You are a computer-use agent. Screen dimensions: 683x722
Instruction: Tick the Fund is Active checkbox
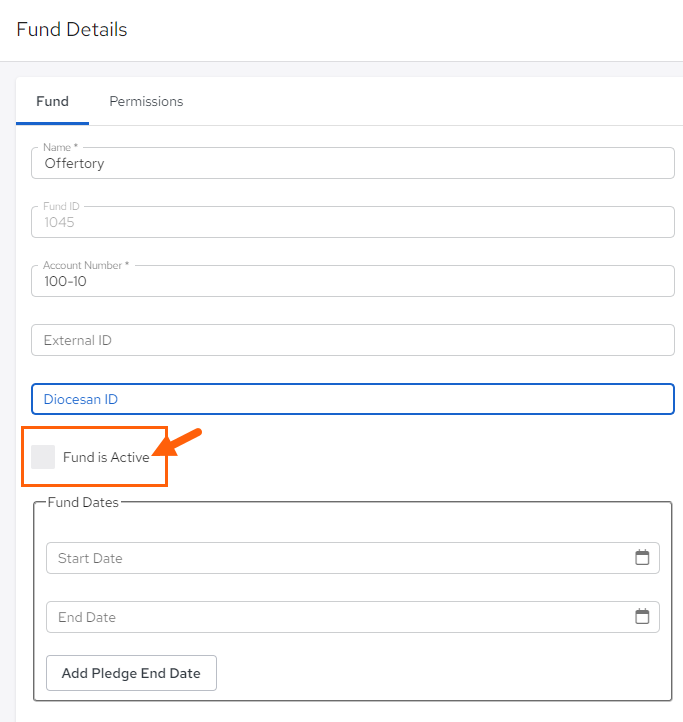click(43, 457)
